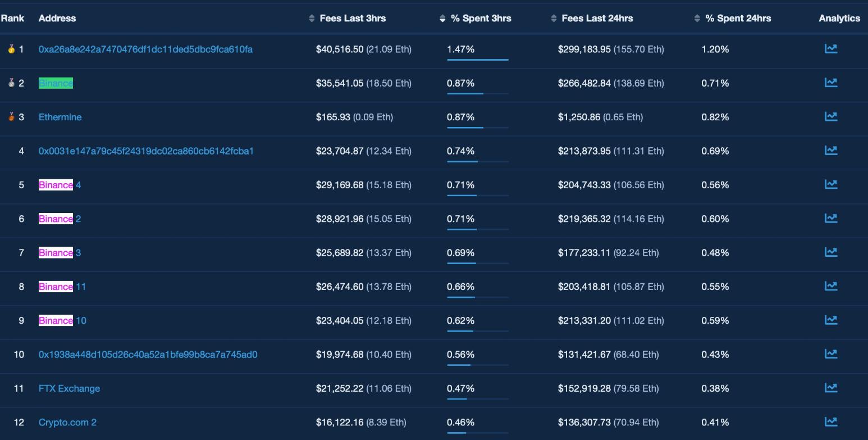868x440 pixels.
Task: Open the Ethermine address link
Action: coord(60,117)
